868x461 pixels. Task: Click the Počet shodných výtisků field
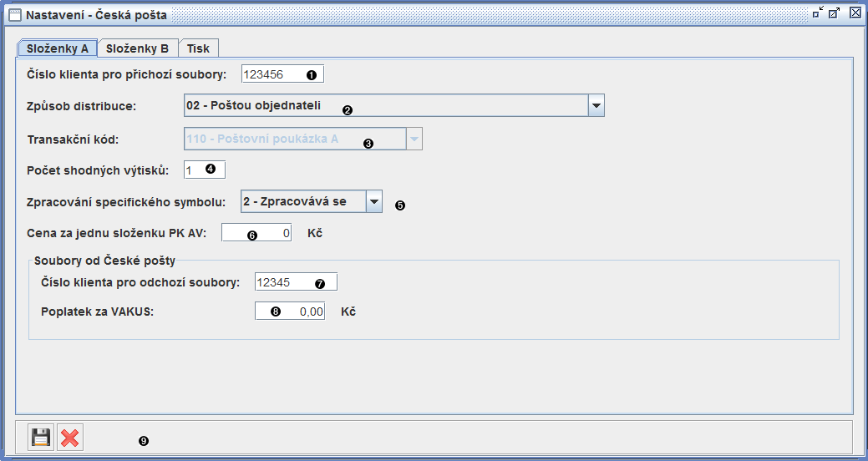pos(203,170)
